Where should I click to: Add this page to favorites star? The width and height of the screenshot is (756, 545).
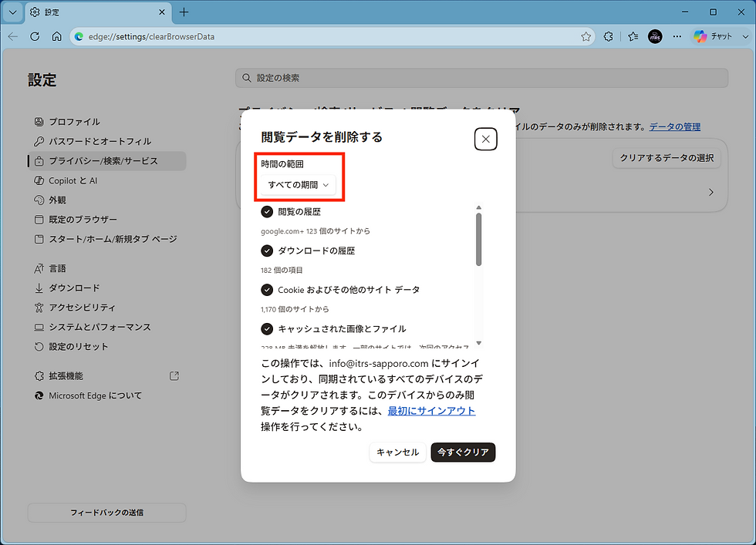pos(586,37)
